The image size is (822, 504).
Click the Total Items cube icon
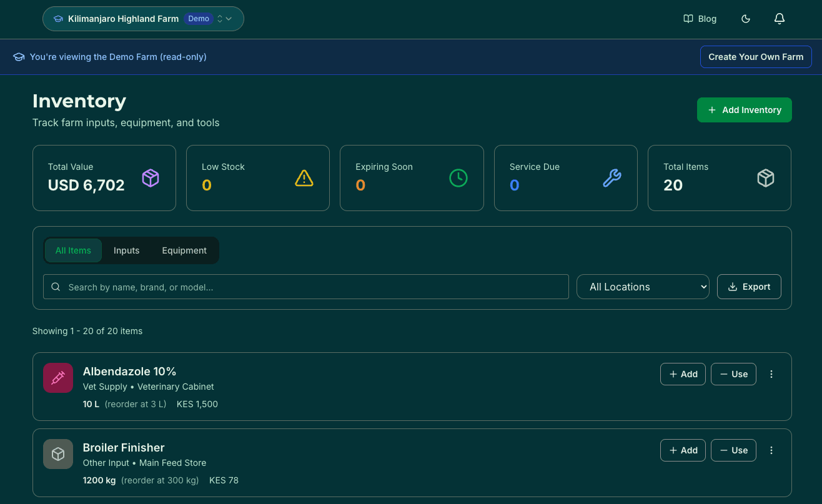pos(766,178)
